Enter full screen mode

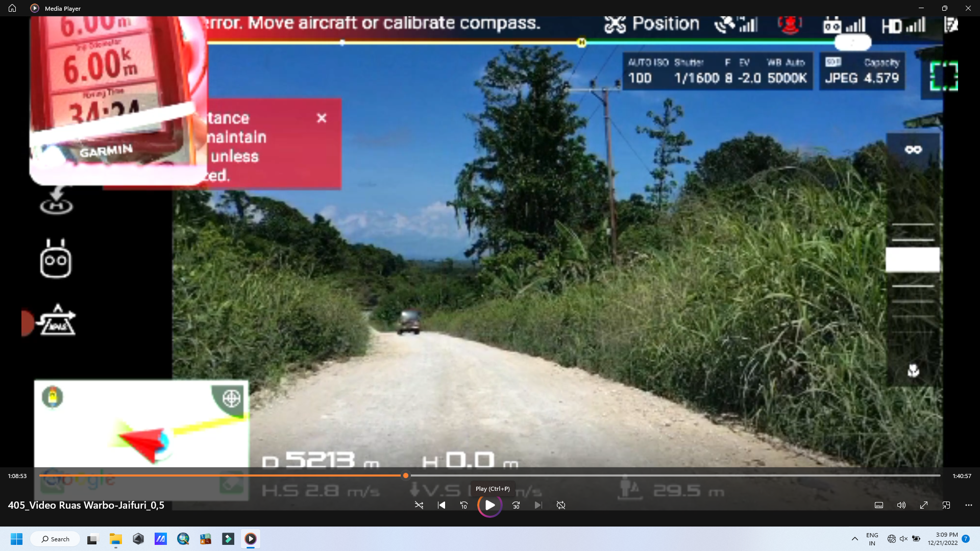pyautogui.click(x=924, y=505)
